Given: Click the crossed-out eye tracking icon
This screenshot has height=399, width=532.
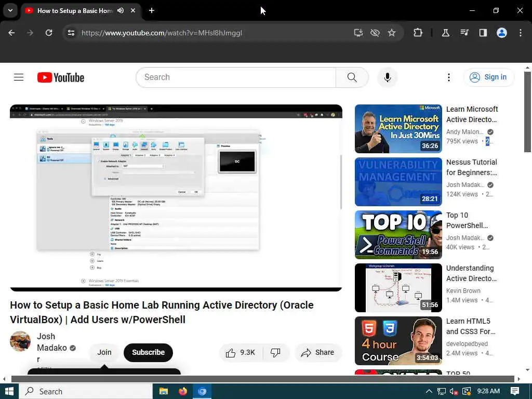Looking at the screenshot, I should (x=375, y=33).
